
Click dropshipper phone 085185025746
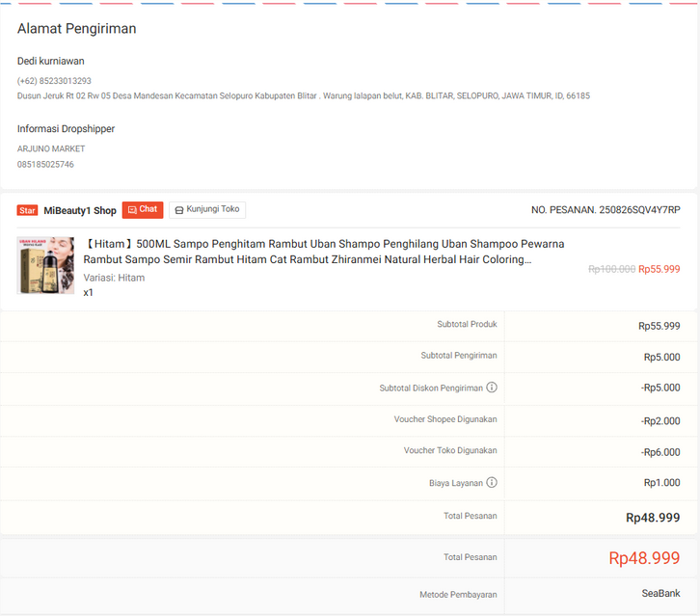pyautogui.click(x=45, y=165)
